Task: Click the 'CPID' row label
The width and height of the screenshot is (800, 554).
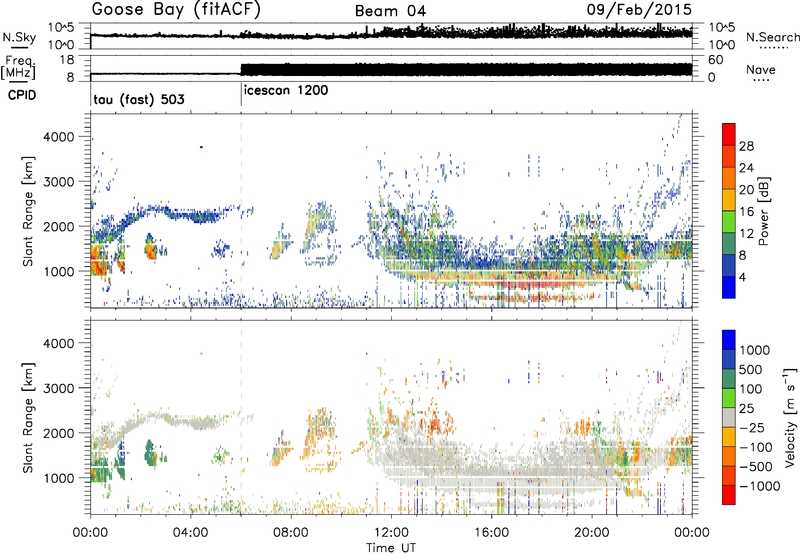Action: (x=22, y=95)
